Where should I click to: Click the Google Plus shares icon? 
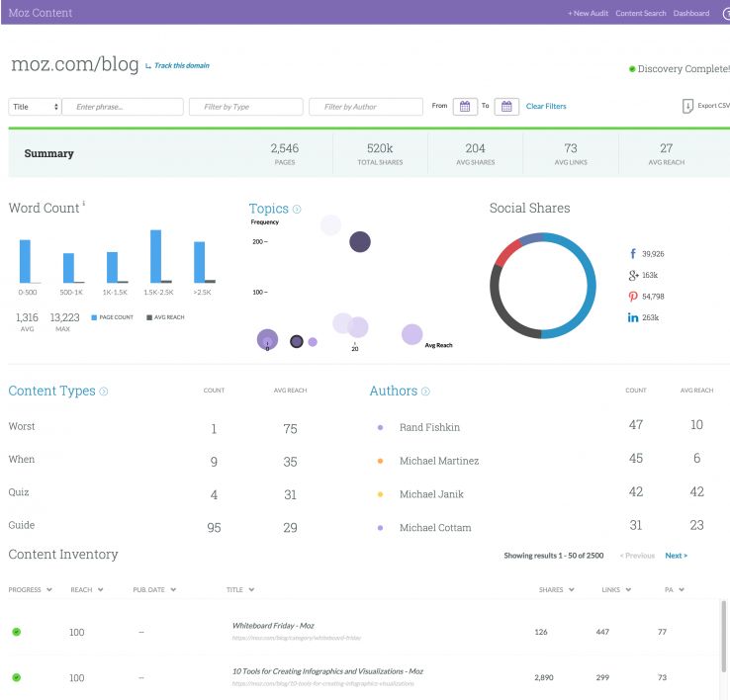pyautogui.click(x=632, y=275)
